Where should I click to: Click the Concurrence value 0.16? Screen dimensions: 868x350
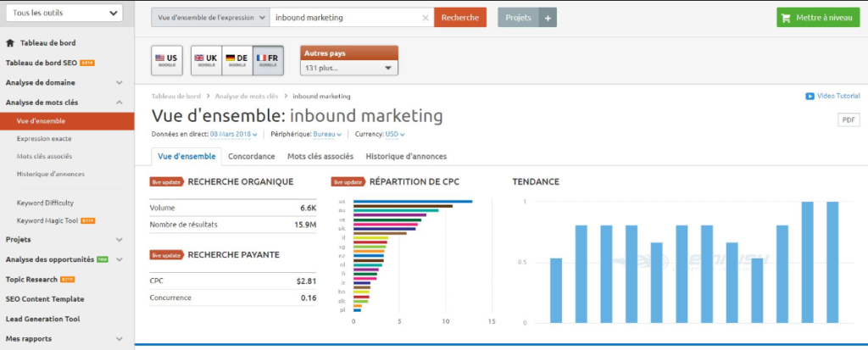click(309, 298)
